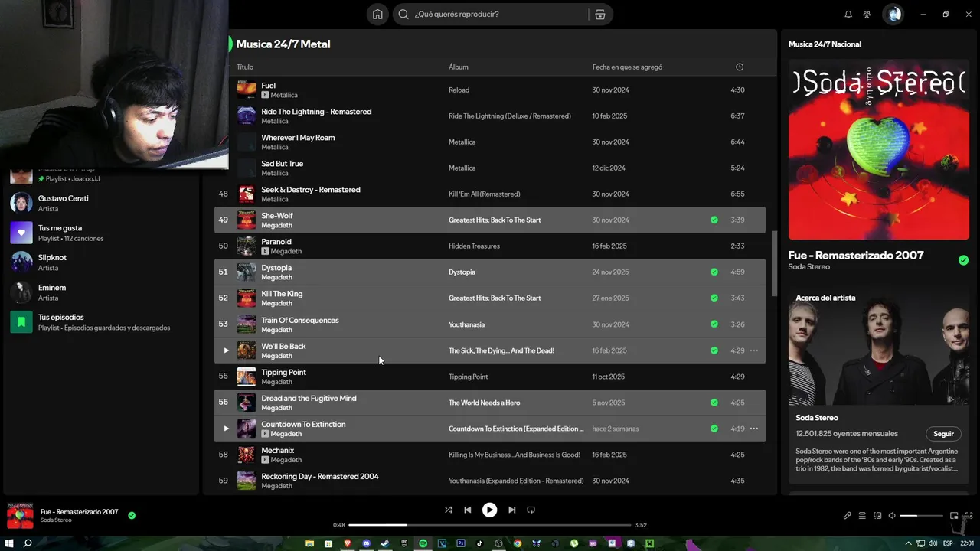Viewport: 980px width, 551px height.
Task: Open the user profile avatar
Action: (x=893, y=15)
